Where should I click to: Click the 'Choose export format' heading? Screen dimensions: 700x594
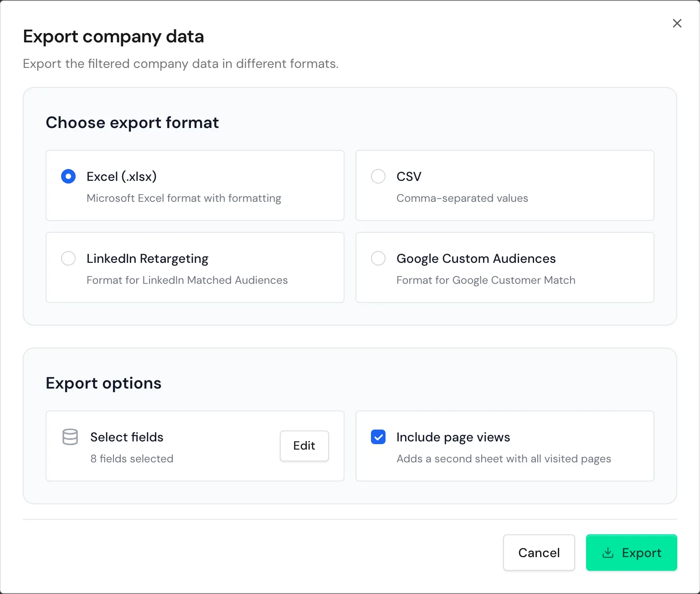click(x=132, y=123)
